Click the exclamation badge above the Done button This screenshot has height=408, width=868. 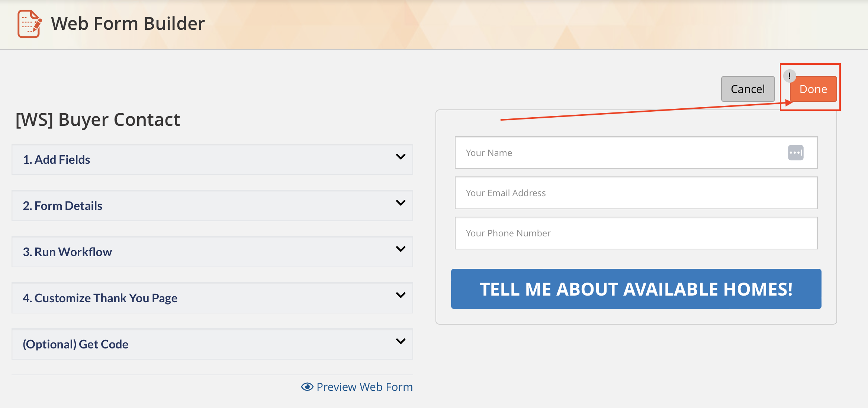790,76
